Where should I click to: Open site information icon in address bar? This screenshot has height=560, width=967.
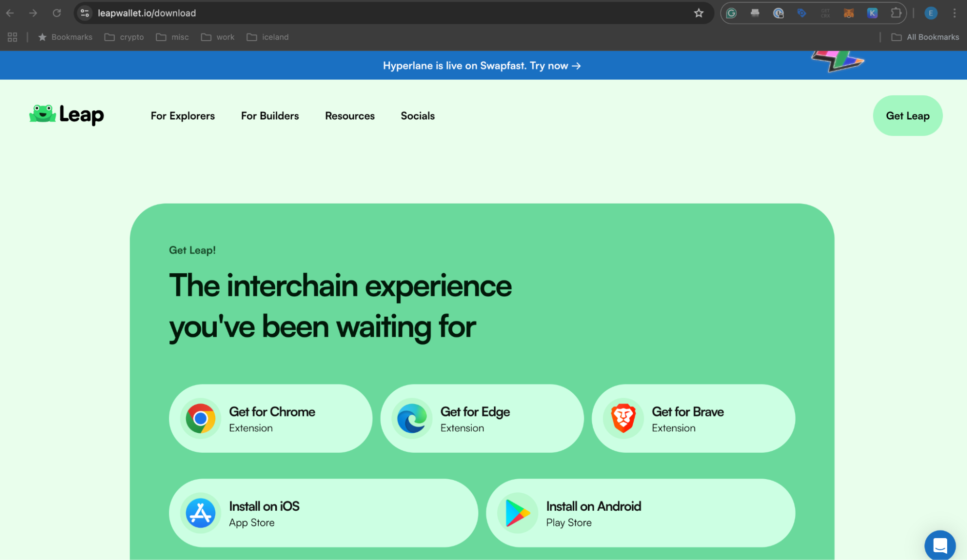(85, 13)
